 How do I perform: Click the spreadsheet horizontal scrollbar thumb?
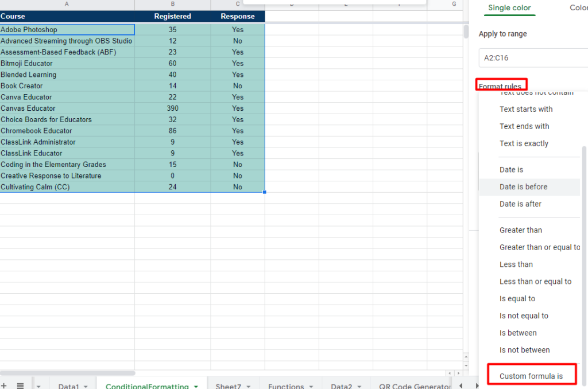point(68,374)
